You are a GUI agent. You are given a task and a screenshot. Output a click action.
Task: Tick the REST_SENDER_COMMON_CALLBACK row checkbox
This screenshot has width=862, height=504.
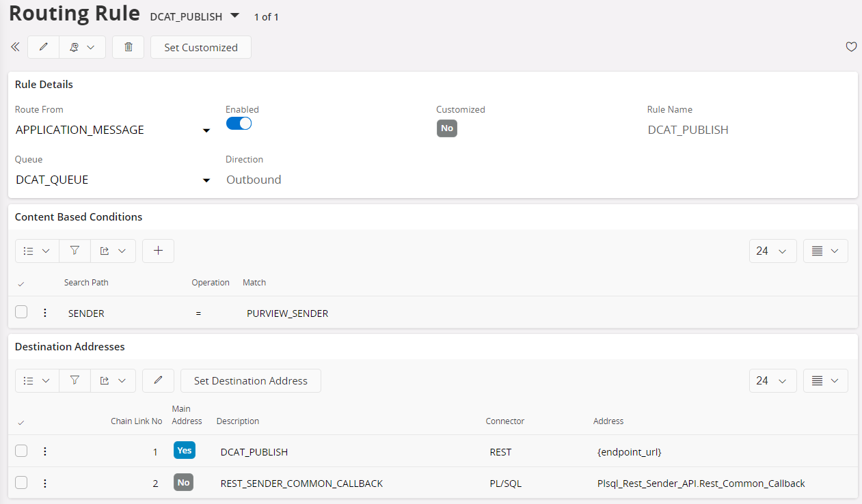[21, 483]
